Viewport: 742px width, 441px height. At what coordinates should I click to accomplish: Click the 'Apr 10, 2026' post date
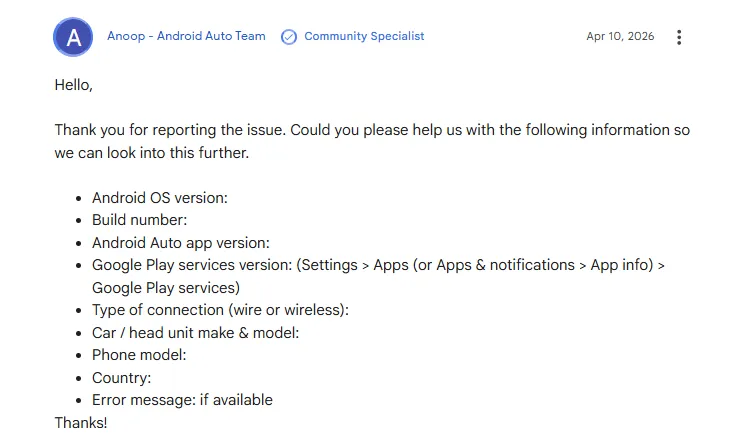point(620,36)
